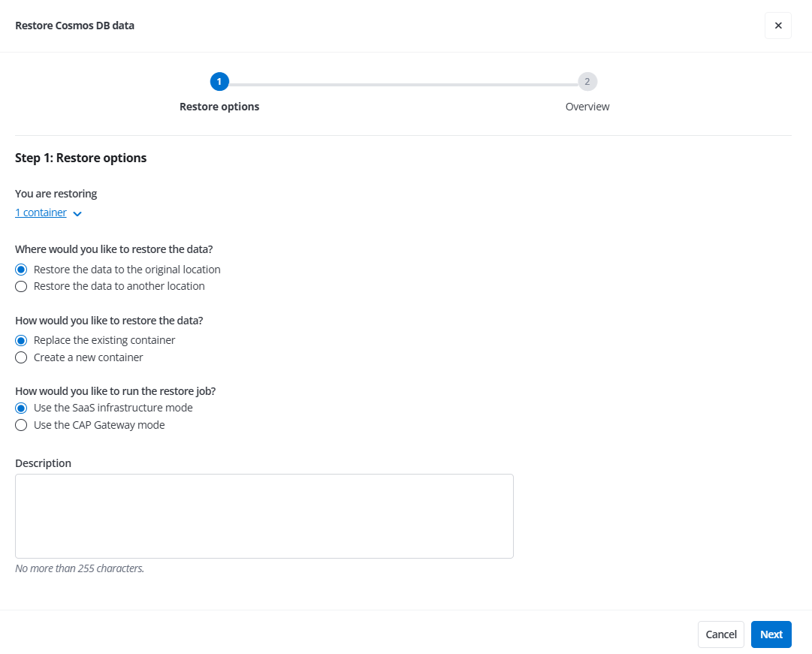Click the Step 1: Restore options heading
Screen dimensions: 812x654
[x=80, y=158]
